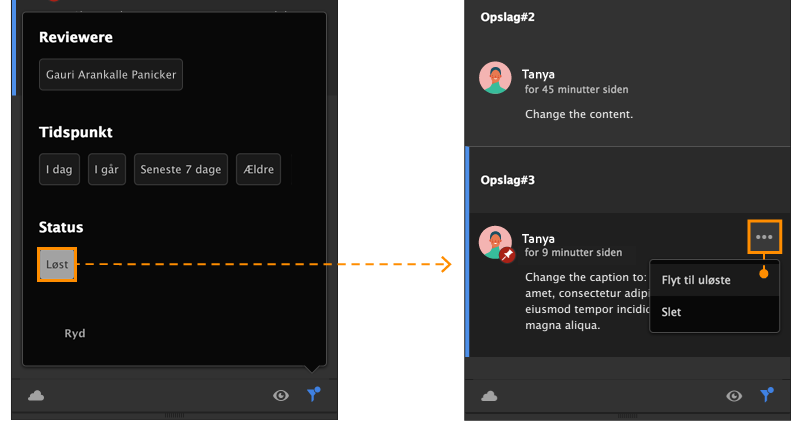
Task: Choose the Ældre time filter
Action: pyautogui.click(x=258, y=169)
